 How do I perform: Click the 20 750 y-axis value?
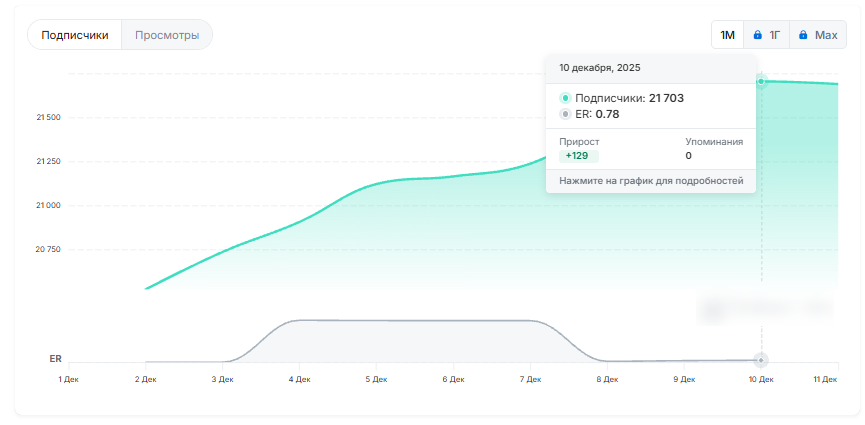click(x=48, y=249)
